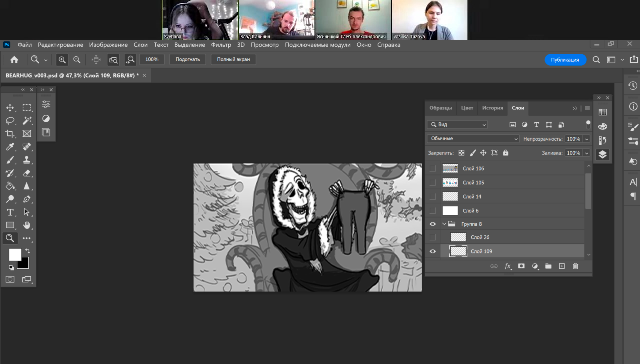The image size is (640, 364).
Task: Open the Файл menu
Action: (25, 45)
